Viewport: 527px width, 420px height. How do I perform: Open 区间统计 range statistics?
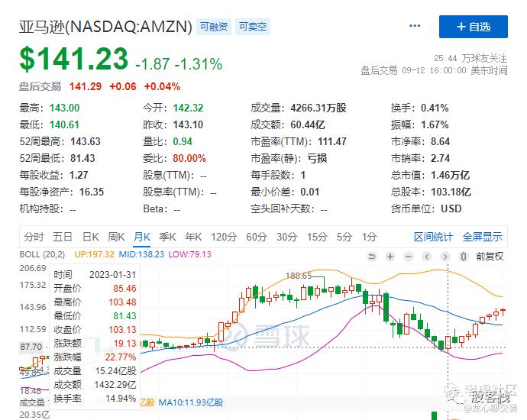coord(433,237)
